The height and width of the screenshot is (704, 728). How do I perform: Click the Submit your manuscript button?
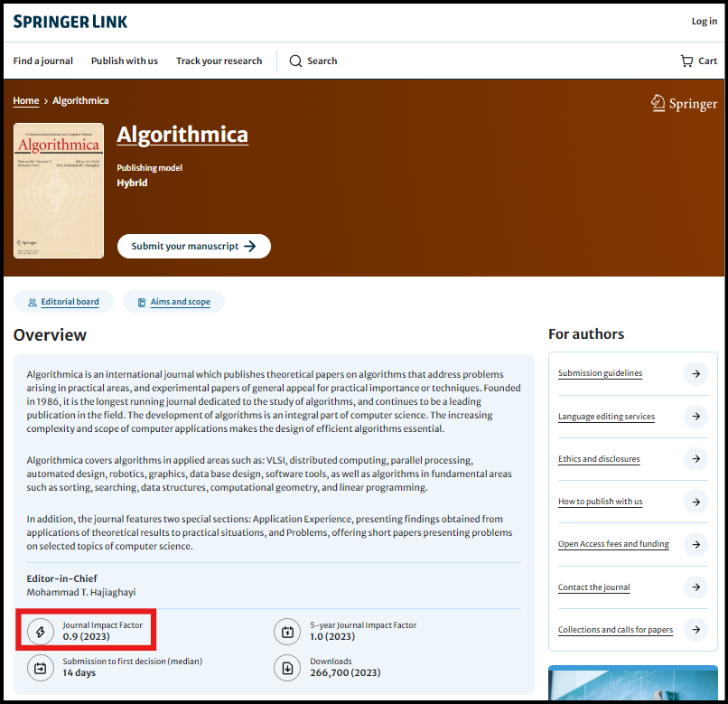tap(194, 247)
